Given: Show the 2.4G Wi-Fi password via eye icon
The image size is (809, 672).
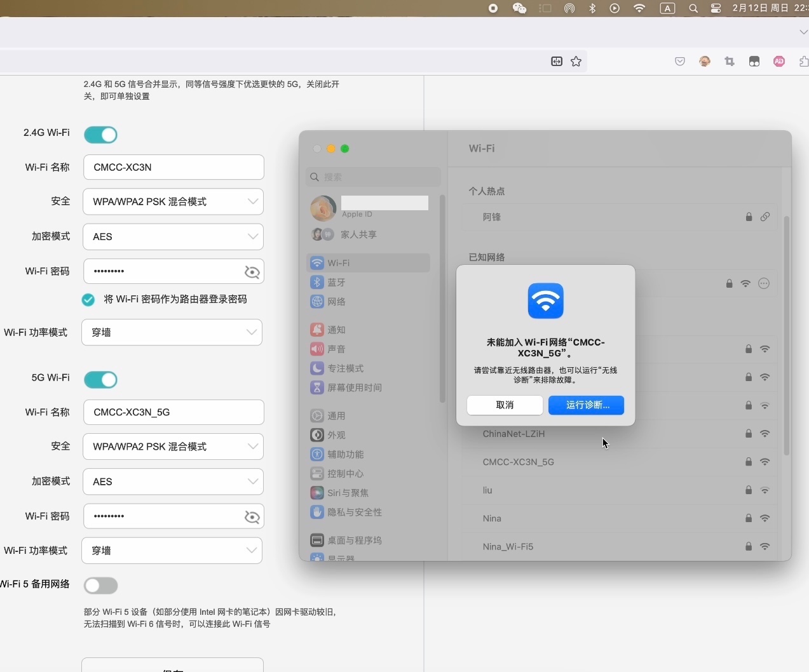Looking at the screenshot, I should click(x=252, y=272).
